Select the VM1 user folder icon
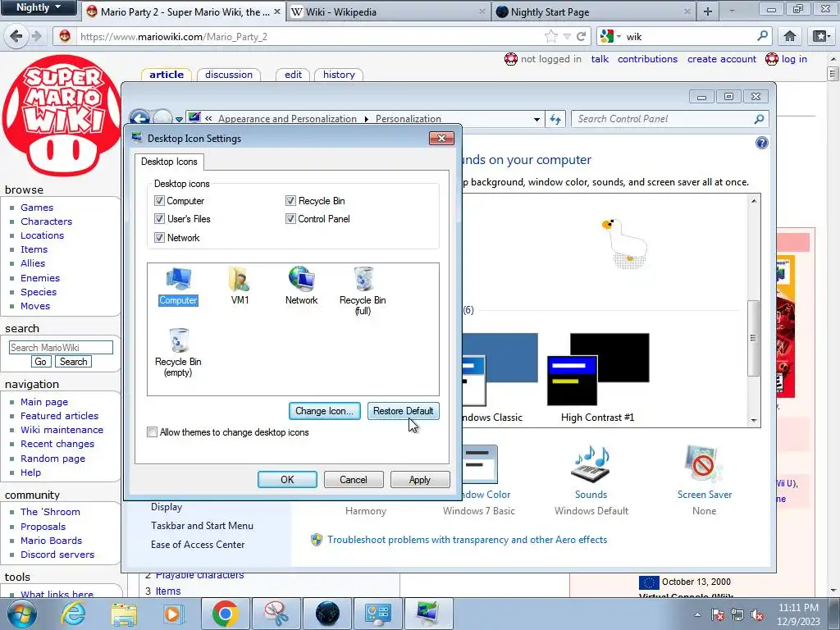This screenshot has width=840, height=630. [240, 286]
